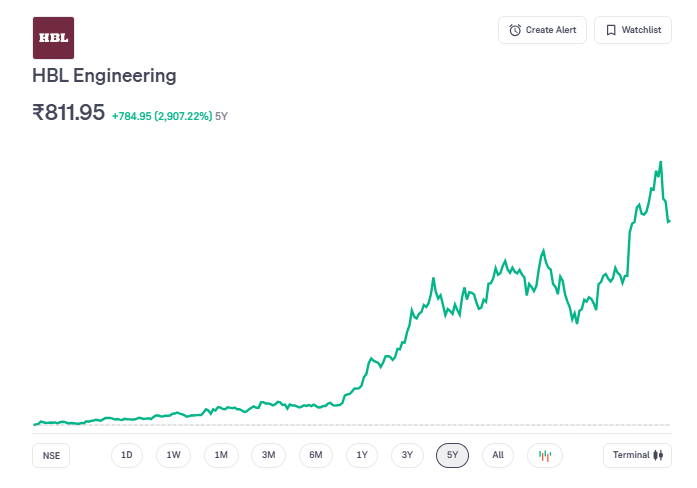697x488 pixels.
Task: Switch chart to 3M range
Action: (x=269, y=455)
